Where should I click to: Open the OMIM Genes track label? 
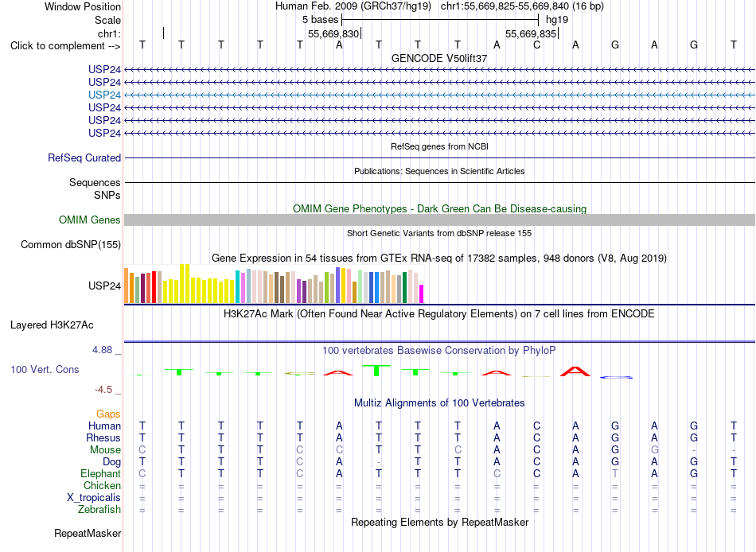(x=90, y=220)
